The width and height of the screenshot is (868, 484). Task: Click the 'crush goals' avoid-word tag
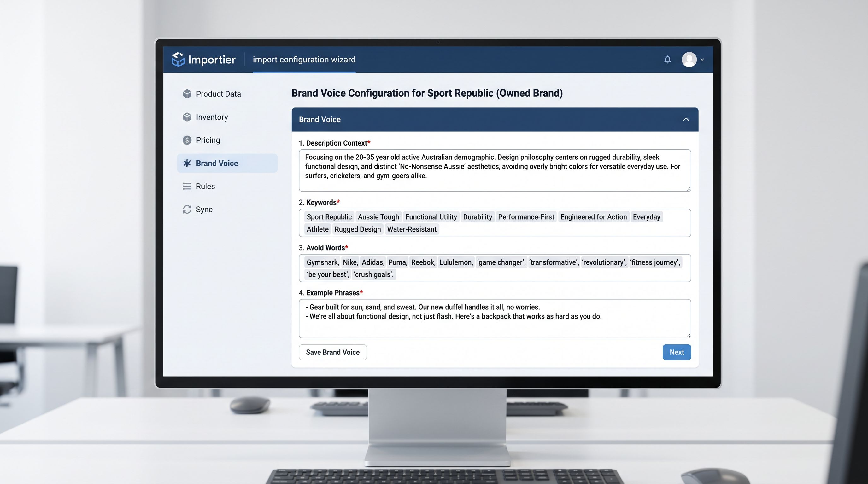point(373,274)
